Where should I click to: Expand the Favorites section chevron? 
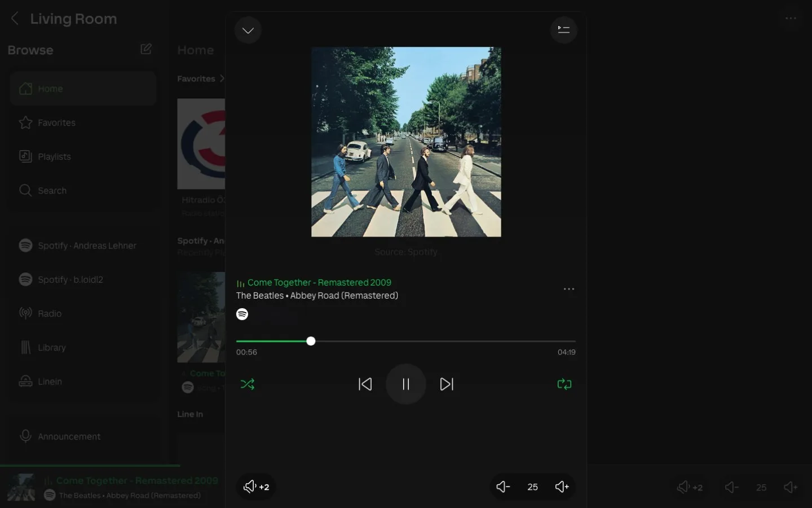click(x=222, y=78)
